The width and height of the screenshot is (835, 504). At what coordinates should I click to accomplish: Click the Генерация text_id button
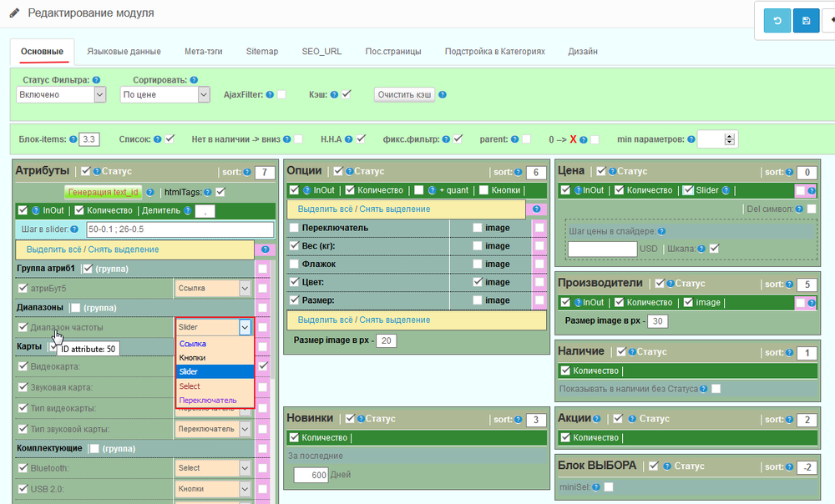coord(104,192)
